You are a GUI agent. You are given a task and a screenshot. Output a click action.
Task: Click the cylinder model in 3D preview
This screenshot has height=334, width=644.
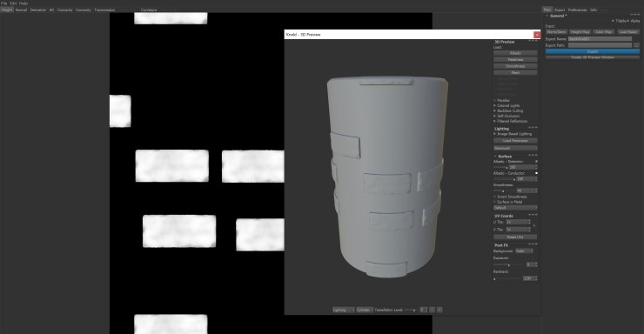387,177
